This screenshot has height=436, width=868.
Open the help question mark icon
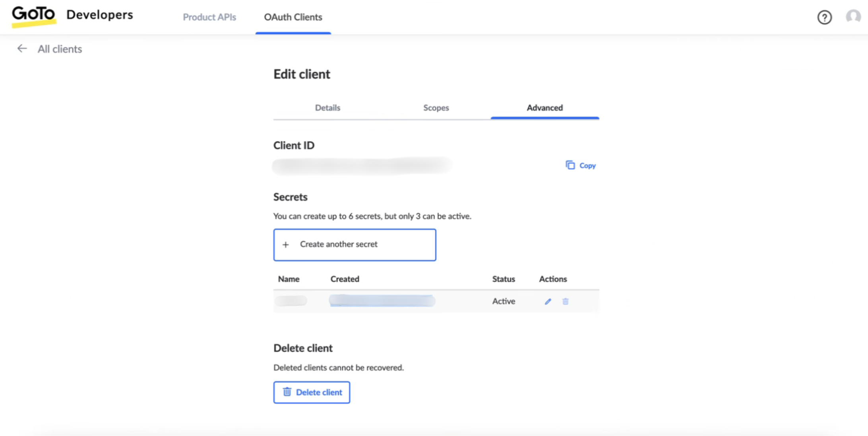pos(824,17)
